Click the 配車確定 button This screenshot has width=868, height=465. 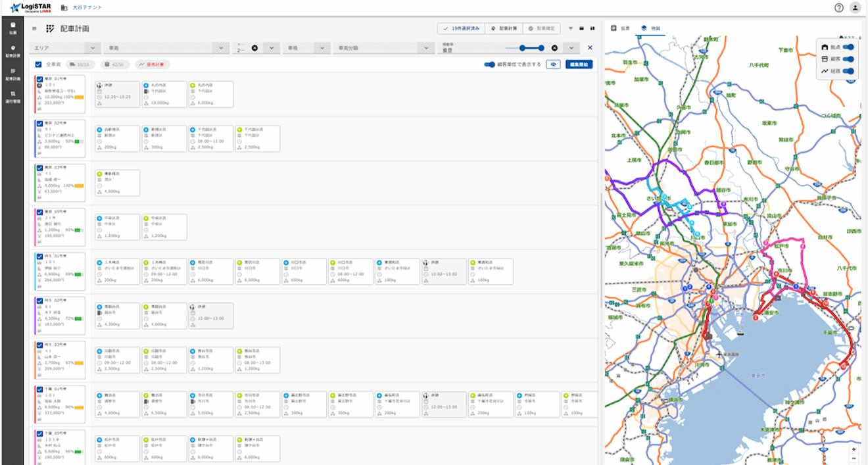click(542, 29)
